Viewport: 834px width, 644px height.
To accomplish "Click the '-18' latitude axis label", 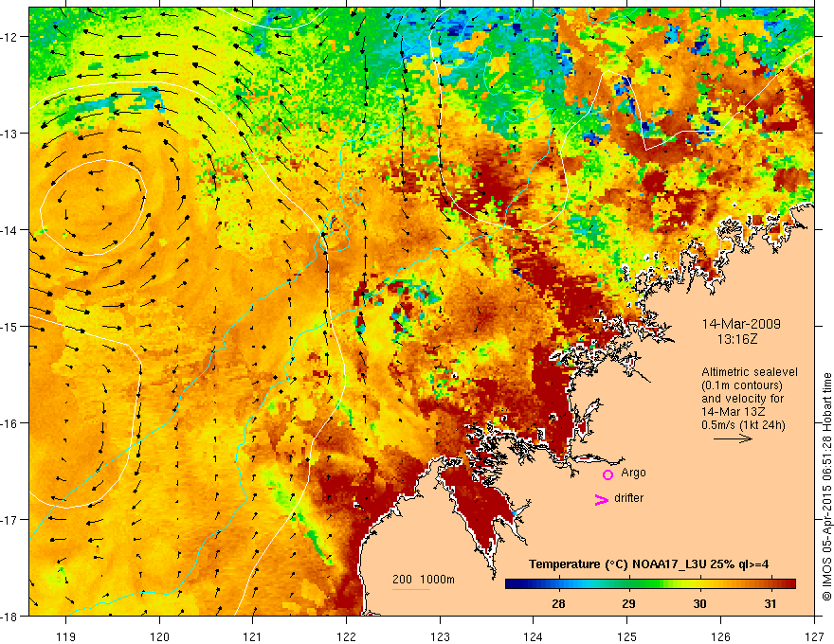I will coord(10,616).
